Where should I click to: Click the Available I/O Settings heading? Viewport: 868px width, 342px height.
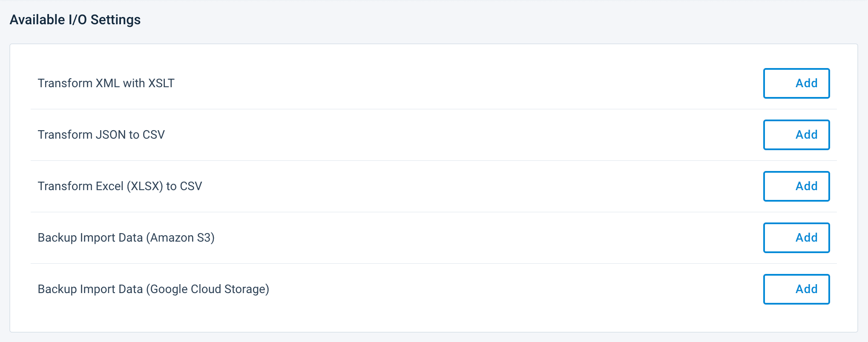tap(75, 20)
